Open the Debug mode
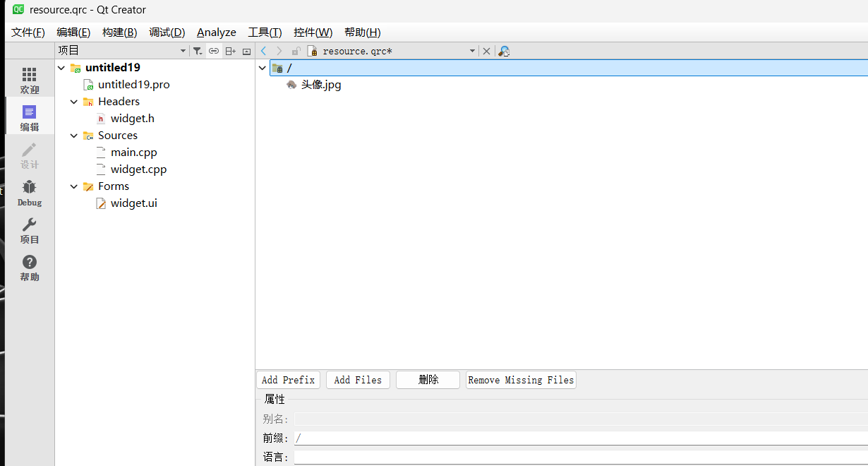Viewport: 868px width, 466px height. [x=29, y=192]
